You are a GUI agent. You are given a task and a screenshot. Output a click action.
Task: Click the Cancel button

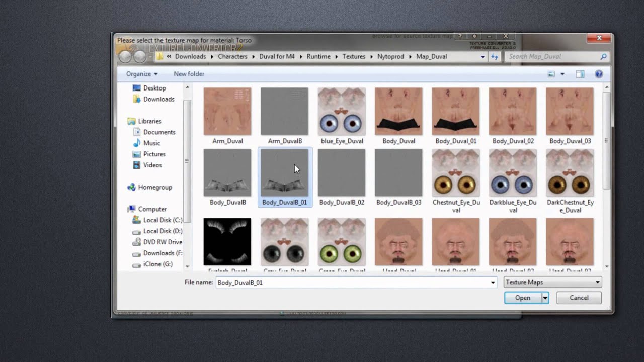pos(579,298)
